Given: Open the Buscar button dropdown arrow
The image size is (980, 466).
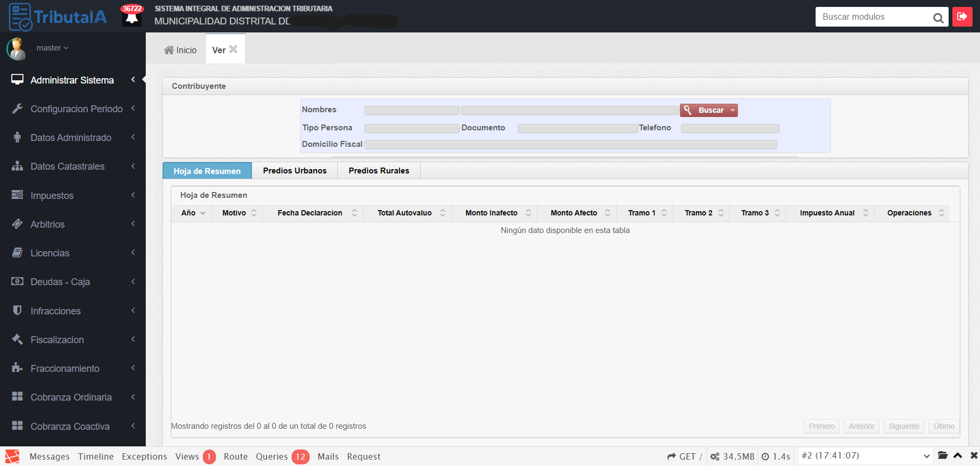Looking at the screenshot, I should [x=733, y=110].
